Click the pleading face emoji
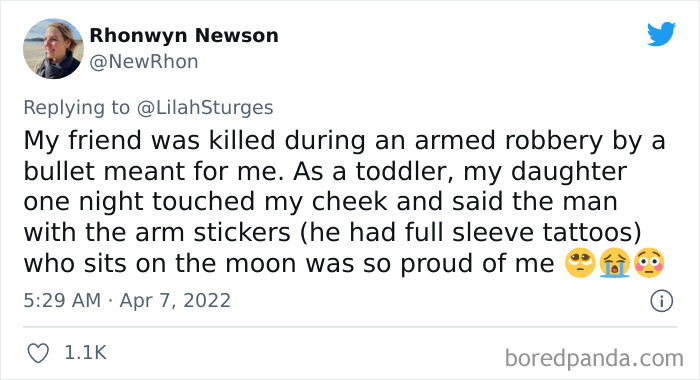 [579, 263]
